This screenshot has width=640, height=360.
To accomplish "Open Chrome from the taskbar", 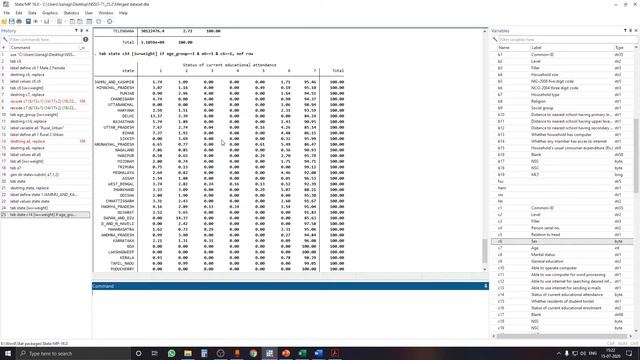I will [253, 353].
